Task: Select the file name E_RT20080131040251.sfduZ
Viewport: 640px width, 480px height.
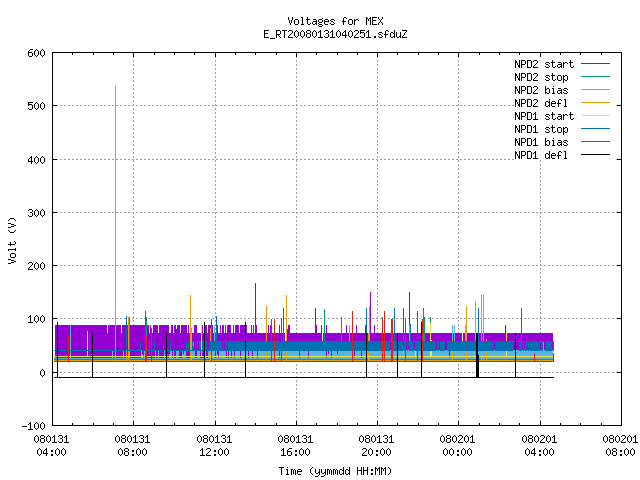Action: click(335, 34)
